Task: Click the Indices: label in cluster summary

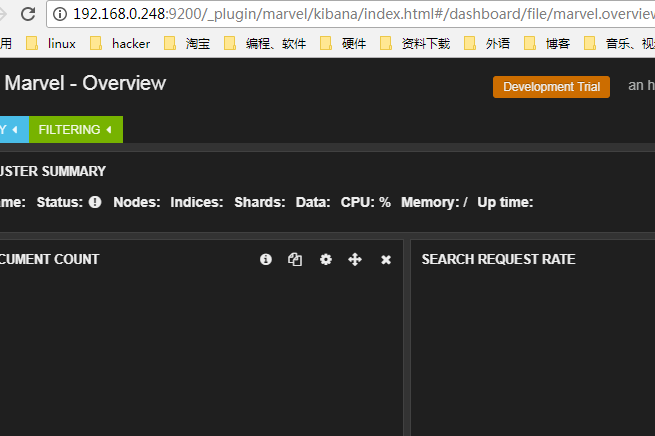Action: click(x=197, y=202)
